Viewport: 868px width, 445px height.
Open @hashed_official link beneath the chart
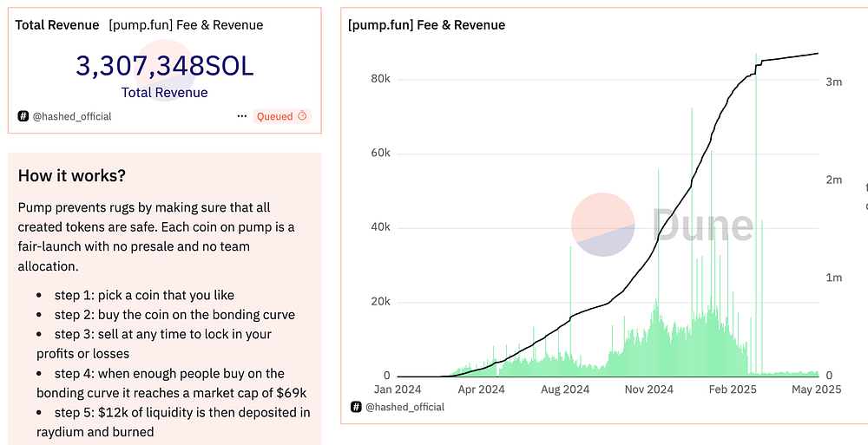[x=404, y=406]
